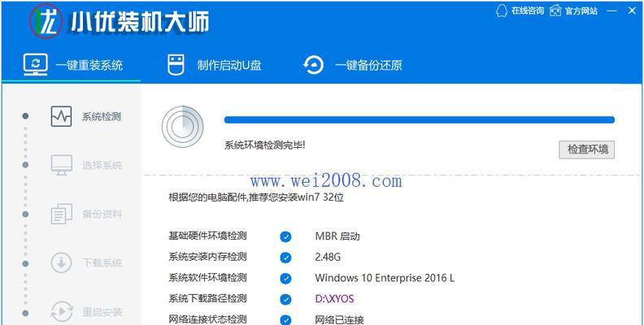Click the 系统环境检测完毕! status text
The width and height of the screenshot is (644, 325).
(x=264, y=145)
